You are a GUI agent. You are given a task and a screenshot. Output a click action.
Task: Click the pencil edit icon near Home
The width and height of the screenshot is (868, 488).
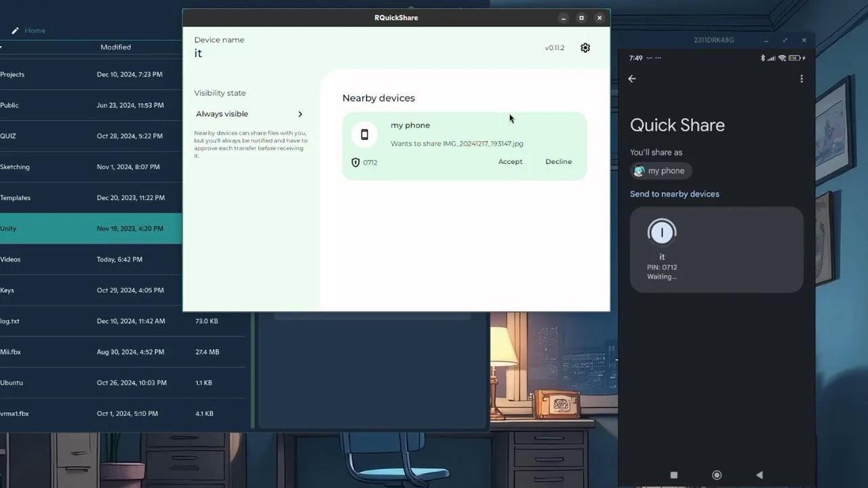coord(15,30)
